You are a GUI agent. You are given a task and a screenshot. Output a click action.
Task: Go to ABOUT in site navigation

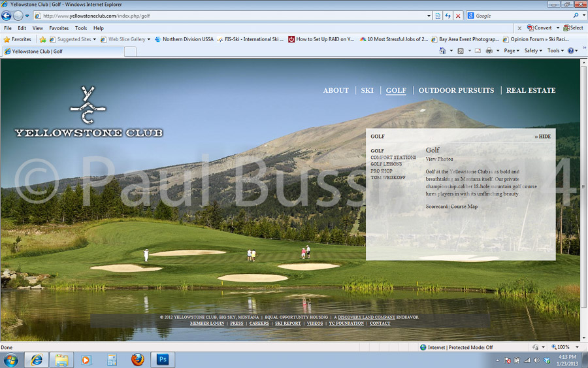[336, 90]
